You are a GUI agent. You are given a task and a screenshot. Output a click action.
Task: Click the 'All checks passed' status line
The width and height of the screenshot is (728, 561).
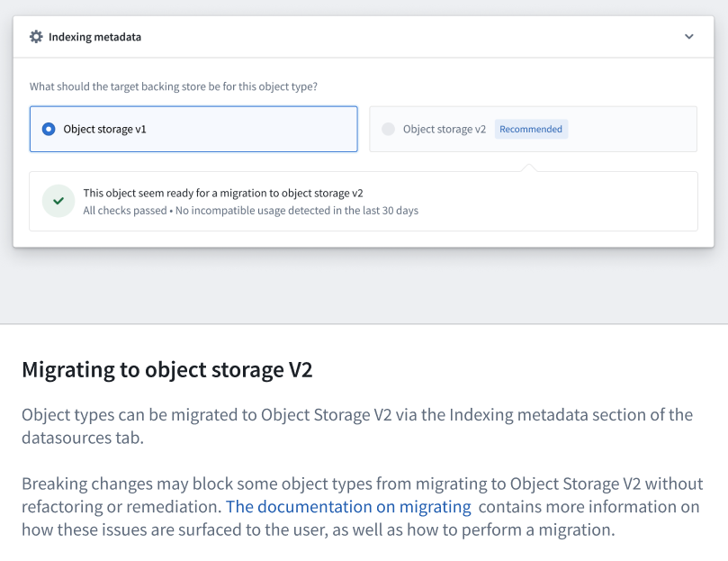[x=251, y=211]
